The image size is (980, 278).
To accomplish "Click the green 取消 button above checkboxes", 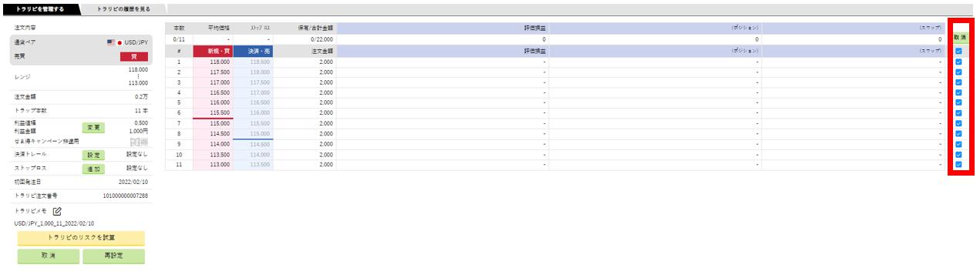I will click(960, 37).
